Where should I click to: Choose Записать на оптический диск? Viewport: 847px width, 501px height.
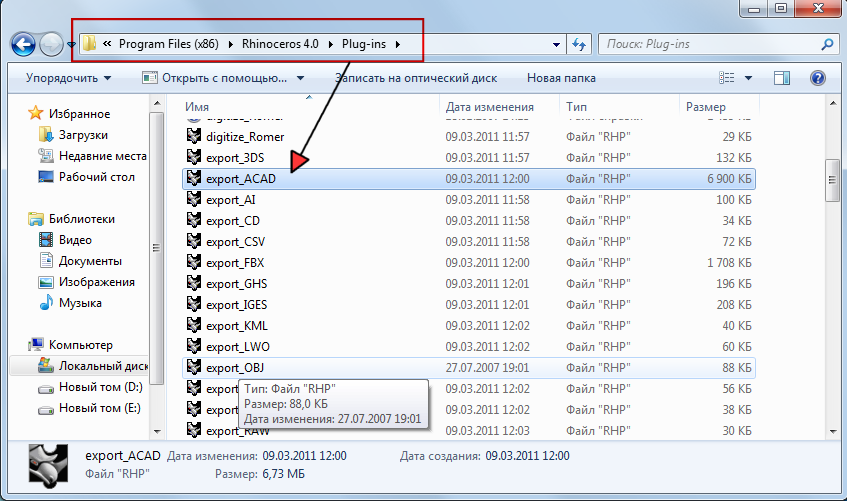tap(416, 78)
